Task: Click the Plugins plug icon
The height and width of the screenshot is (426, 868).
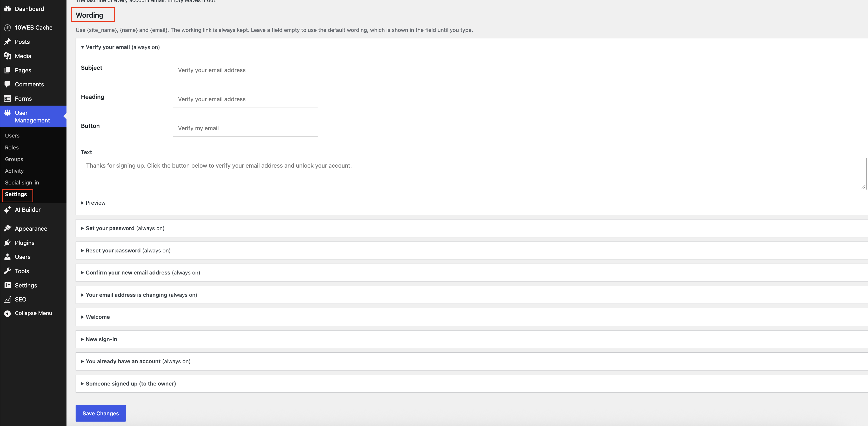Action: click(8, 243)
